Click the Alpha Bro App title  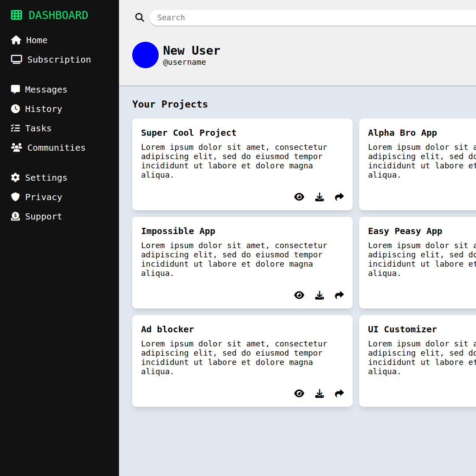(402, 133)
